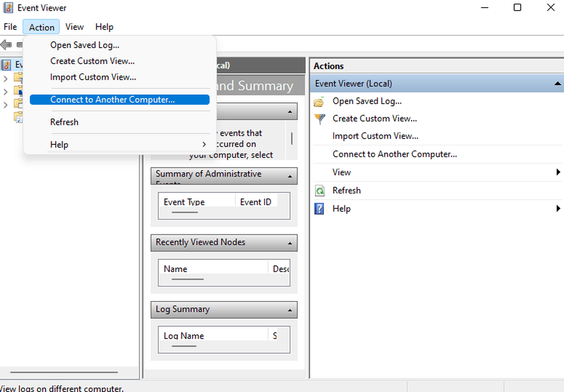This screenshot has height=392, width=564.
Task: Choose Refresh from the Action menu
Action: click(120, 122)
